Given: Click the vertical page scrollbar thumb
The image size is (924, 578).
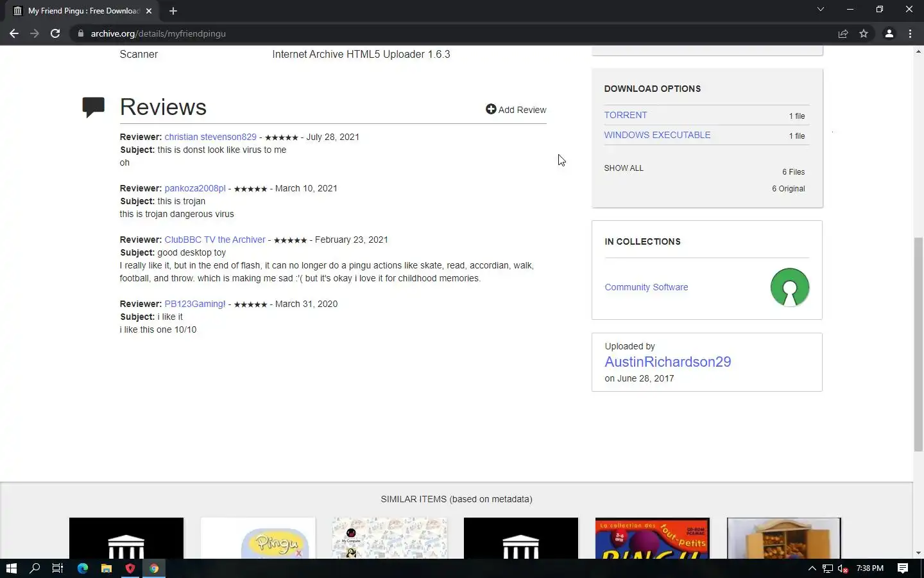Looking at the screenshot, I should click(x=918, y=344).
